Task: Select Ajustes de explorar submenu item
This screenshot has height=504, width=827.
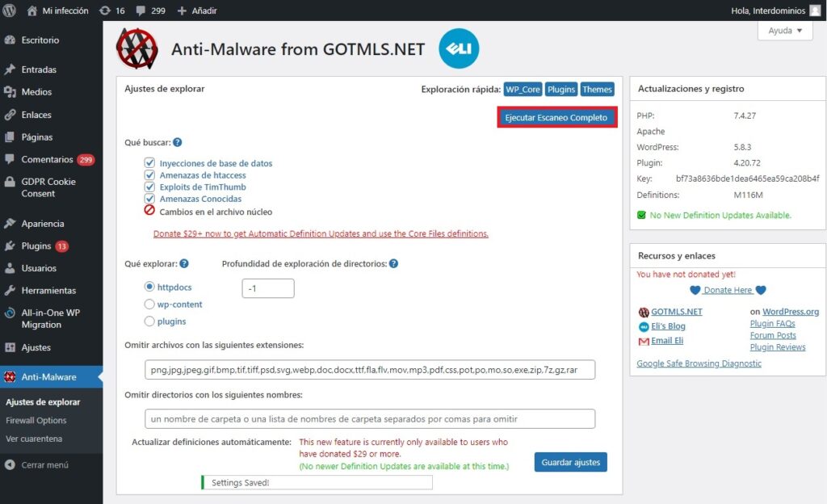Action: [x=44, y=401]
